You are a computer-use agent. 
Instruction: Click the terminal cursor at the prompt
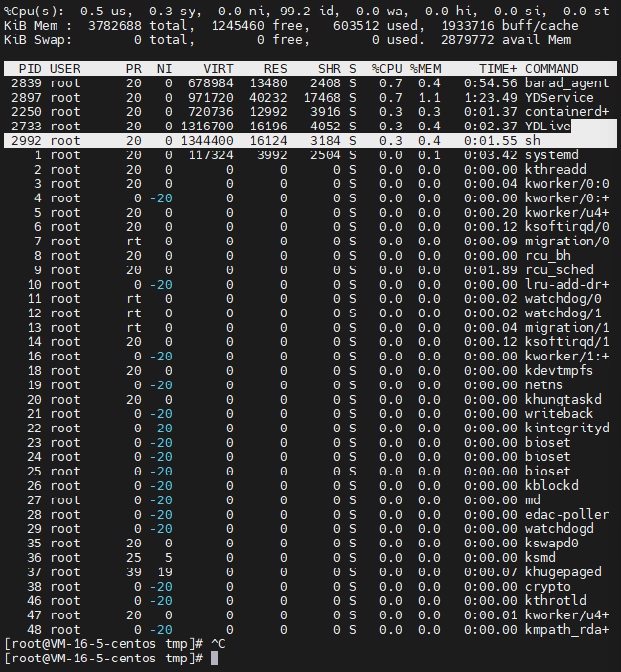point(215,659)
